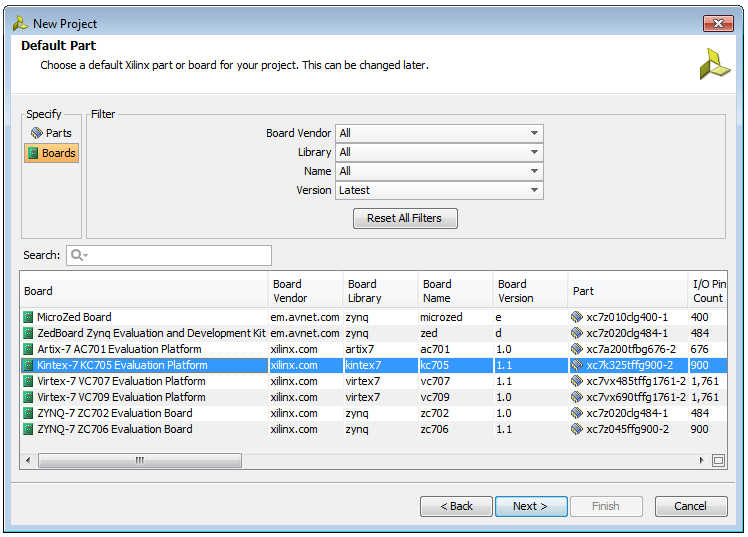The width and height of the screenshot is (748, 537).
Task: Click the microzed board name cell
Action: pos(455,317)
